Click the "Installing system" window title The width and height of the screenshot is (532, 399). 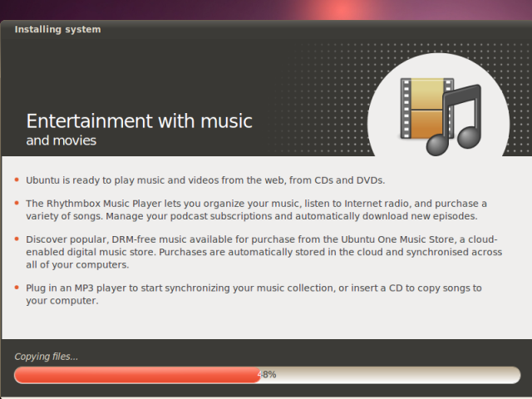coord(57,30)
